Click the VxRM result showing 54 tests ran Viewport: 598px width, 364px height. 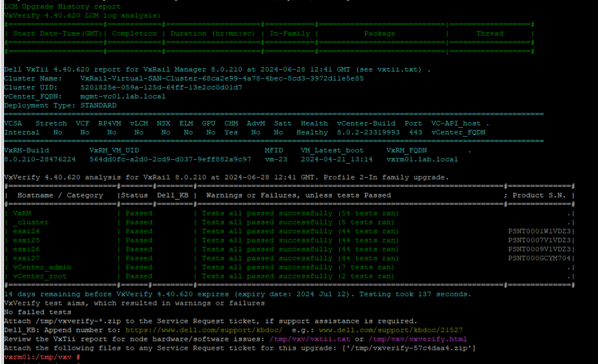click(x=300, y=213)
